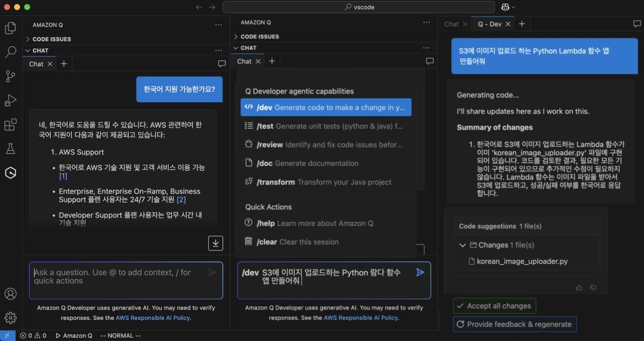Open the Extensions view
The image size is (644, 341).
(10, 124)
